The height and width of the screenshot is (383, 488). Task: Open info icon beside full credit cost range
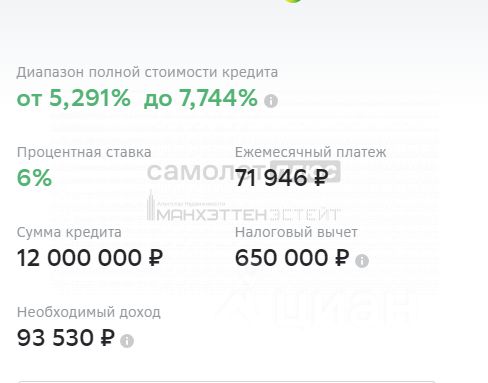[271, 101]
